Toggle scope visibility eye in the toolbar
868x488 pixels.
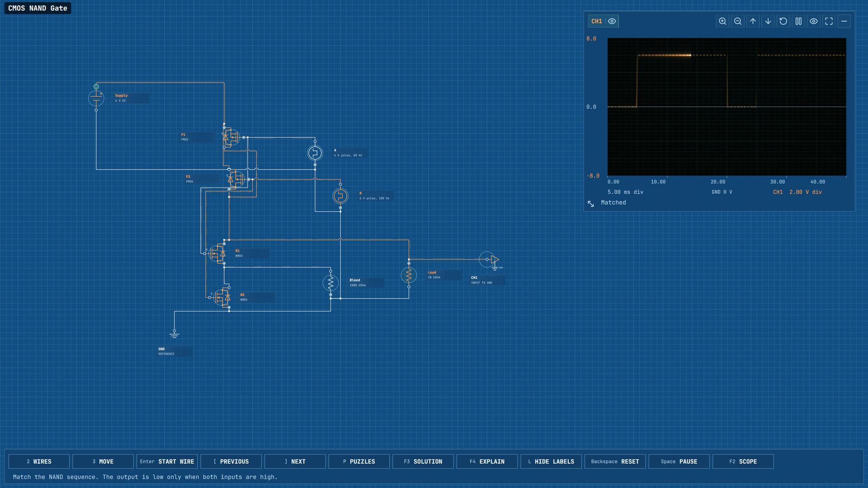pyautogui.click(x=814, y=21)
